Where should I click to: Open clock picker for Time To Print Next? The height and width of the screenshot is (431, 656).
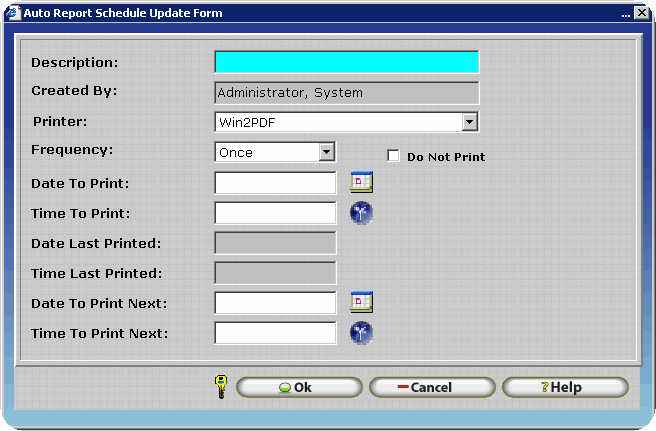coord(361,333)
